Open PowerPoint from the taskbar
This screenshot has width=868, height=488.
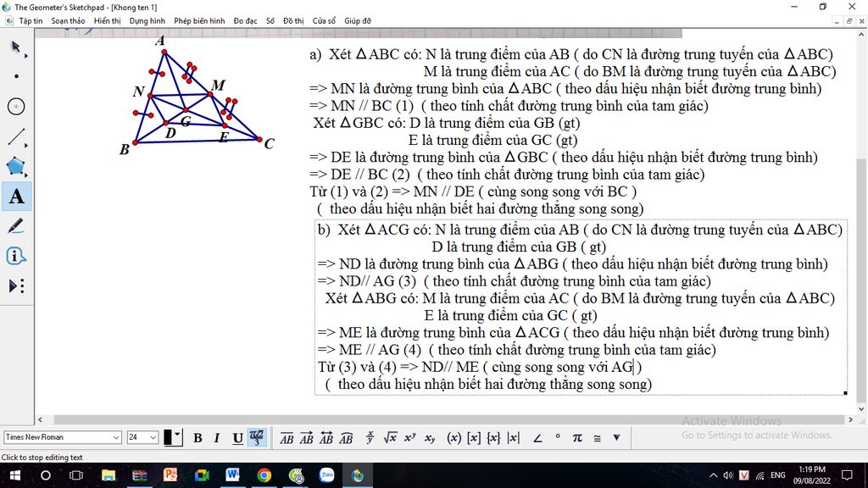pyautogui.click(x=170, y=475)
